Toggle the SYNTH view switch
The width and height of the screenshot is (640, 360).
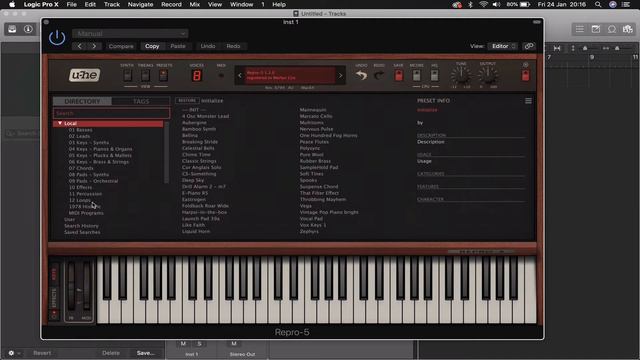click(127, 75)
